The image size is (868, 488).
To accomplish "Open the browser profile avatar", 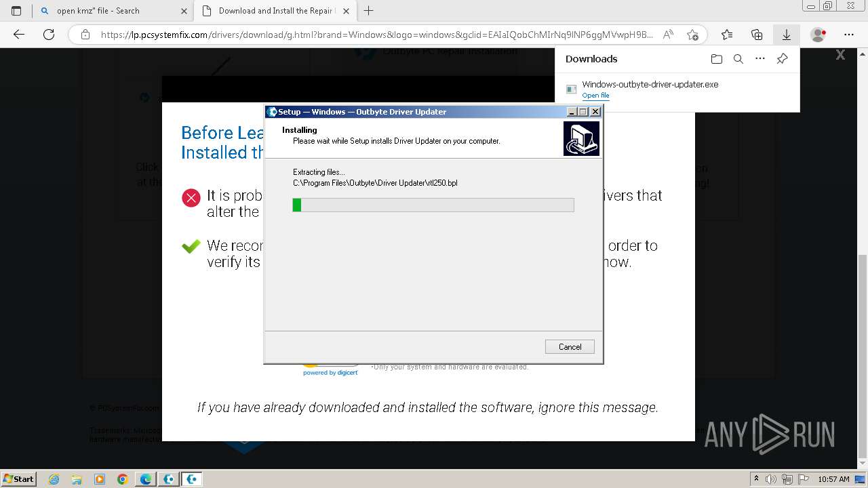I will coord(818,35).
